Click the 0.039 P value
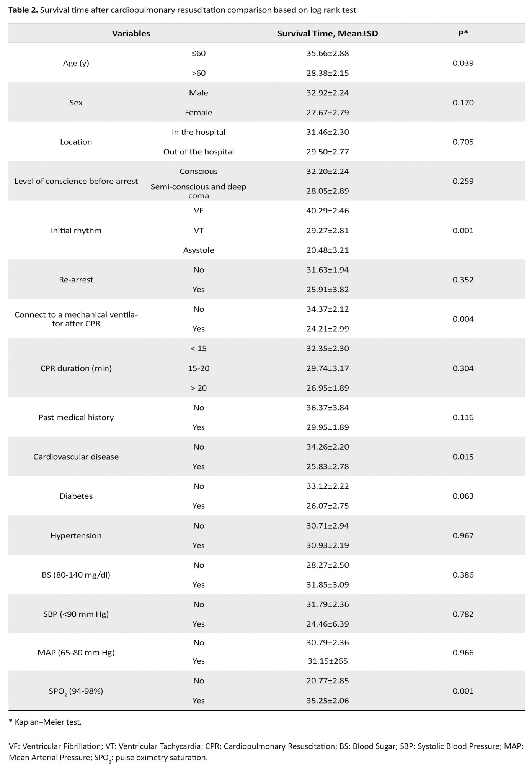The height and width of the screenshot is (766, 532). point(463,63)
